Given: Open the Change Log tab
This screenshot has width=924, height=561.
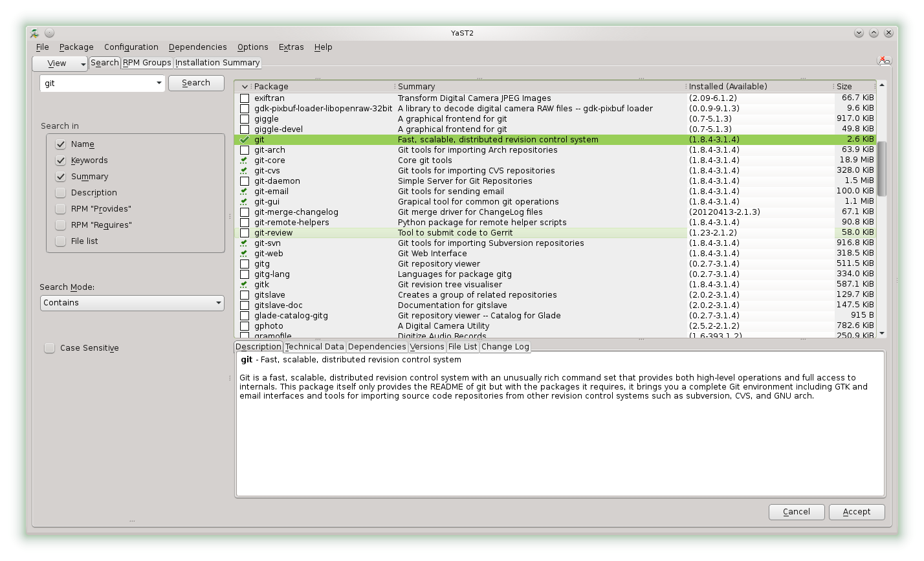Looking at the screenshot, I should point(505,347).
